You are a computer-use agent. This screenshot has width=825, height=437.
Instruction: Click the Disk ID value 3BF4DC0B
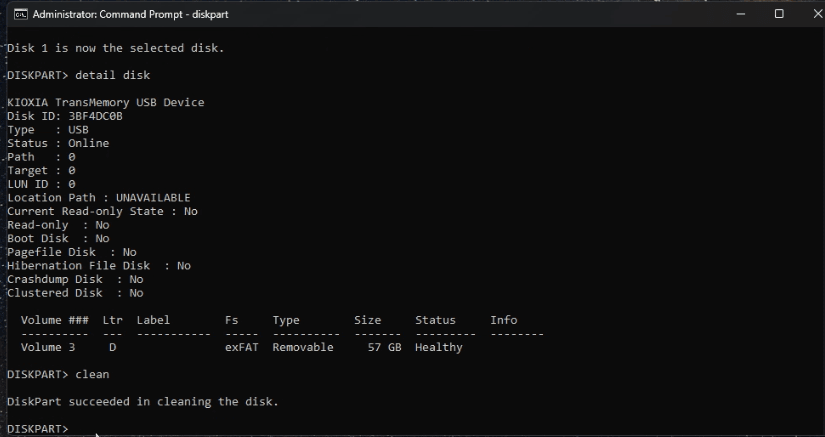tap(96, 116)
